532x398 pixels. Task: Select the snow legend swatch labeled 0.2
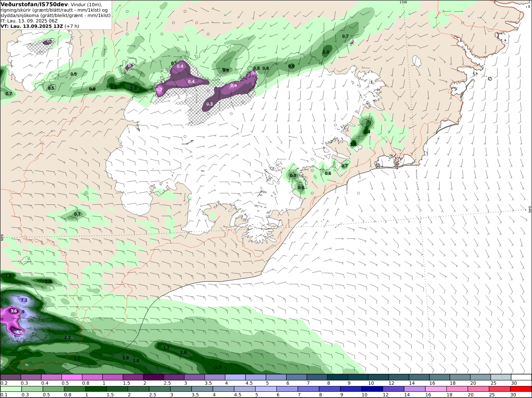click(x=10, y=377)
